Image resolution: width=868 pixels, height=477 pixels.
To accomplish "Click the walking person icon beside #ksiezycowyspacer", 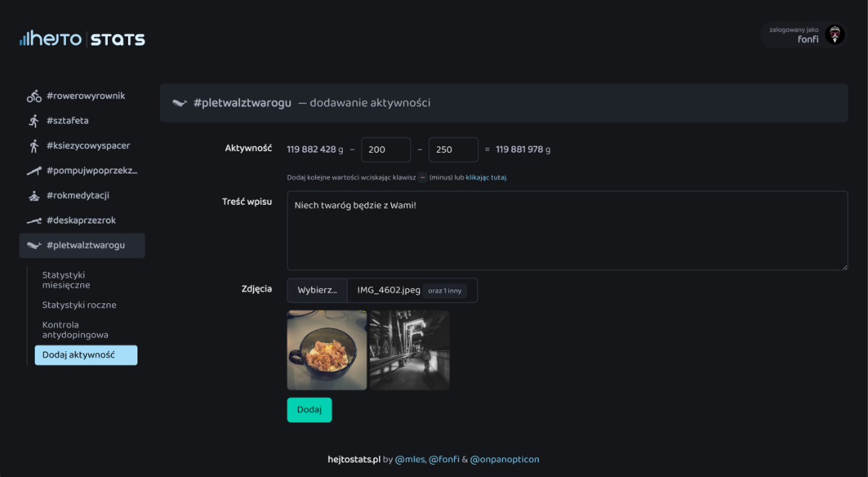I will (x=34, y=146).
